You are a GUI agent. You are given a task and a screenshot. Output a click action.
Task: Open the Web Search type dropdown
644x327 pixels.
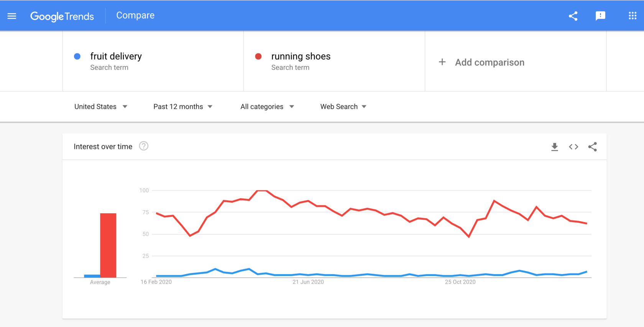343,106
